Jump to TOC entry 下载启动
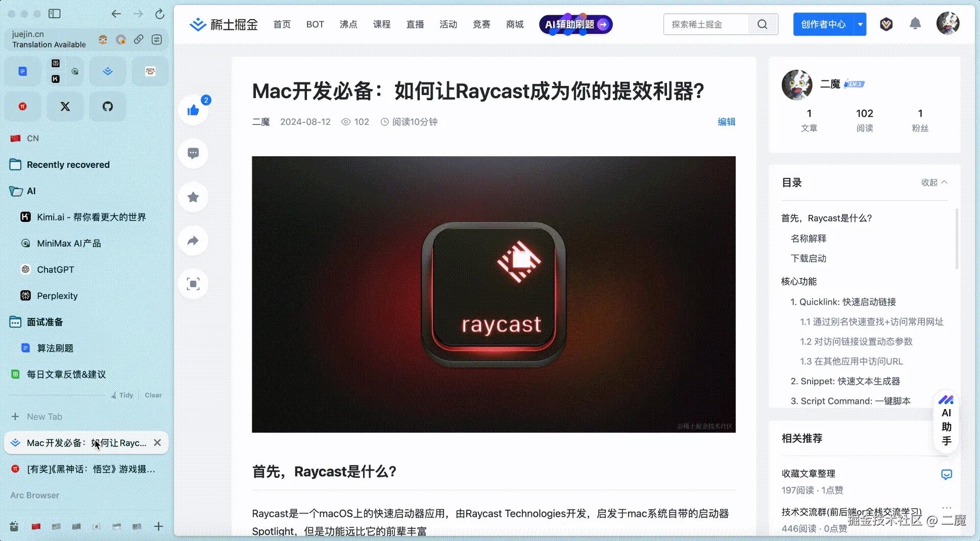Image resolution: width=980 pixels, height=541 pixels. click(808, 258)
